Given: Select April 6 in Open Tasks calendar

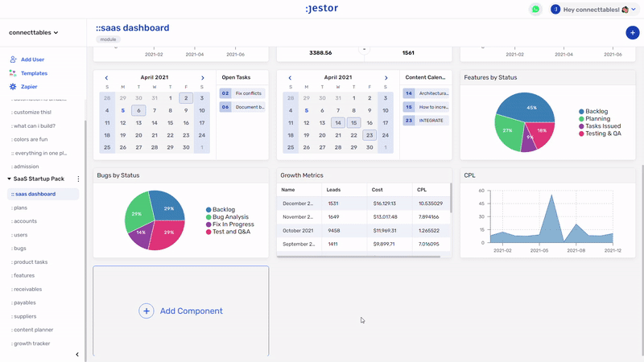Looking at the screenshot, I should click(x=138, y=110).
